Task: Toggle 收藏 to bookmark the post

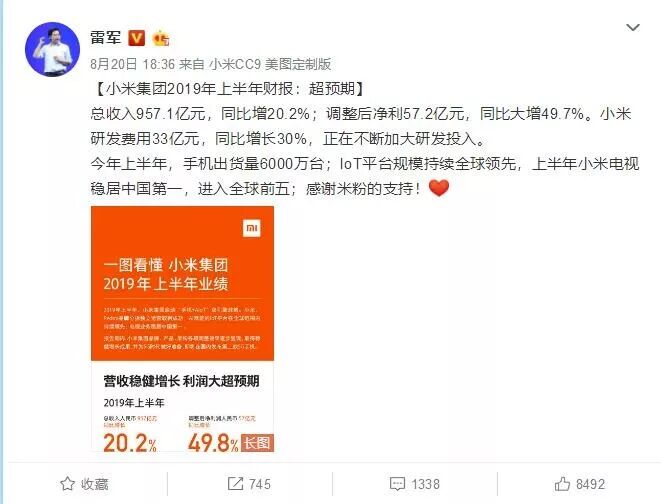Action: click(x=84, y=484)
